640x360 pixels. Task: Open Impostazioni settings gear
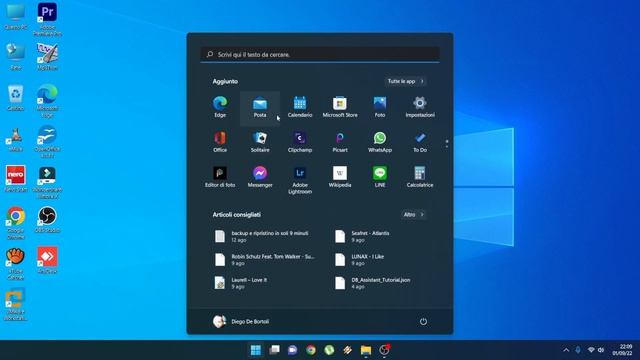click(x=420, y=107)
